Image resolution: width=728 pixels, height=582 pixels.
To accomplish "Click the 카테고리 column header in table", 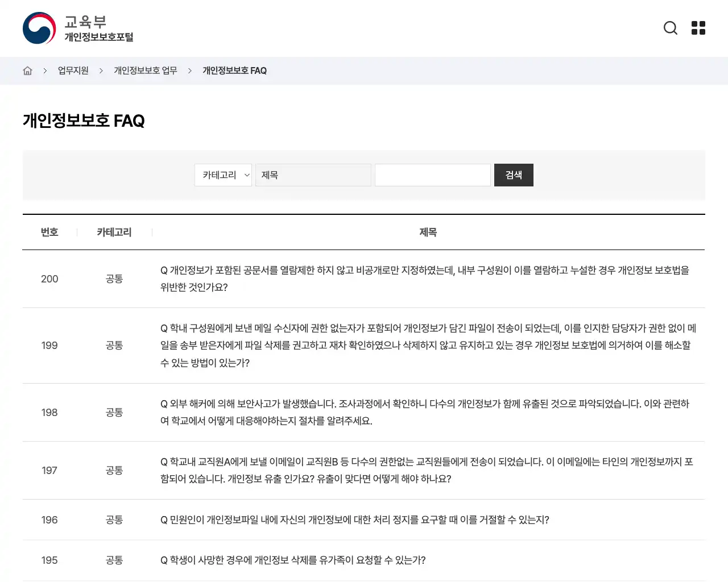I will (114, 232).
